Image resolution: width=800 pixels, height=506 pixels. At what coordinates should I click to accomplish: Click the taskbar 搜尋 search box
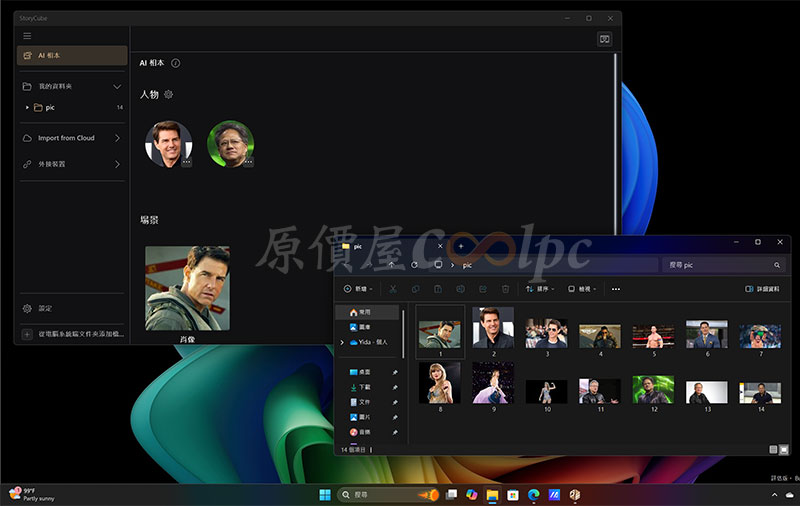[x=388, y=495]
